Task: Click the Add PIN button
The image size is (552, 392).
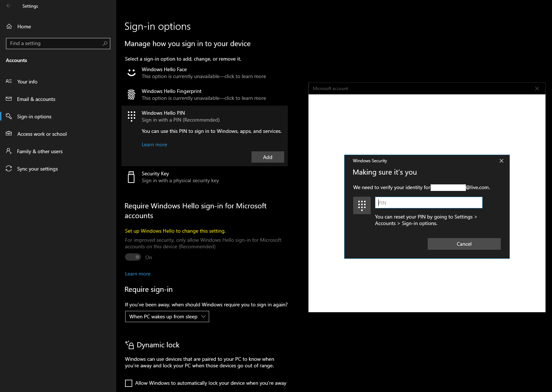Action: 268,157
